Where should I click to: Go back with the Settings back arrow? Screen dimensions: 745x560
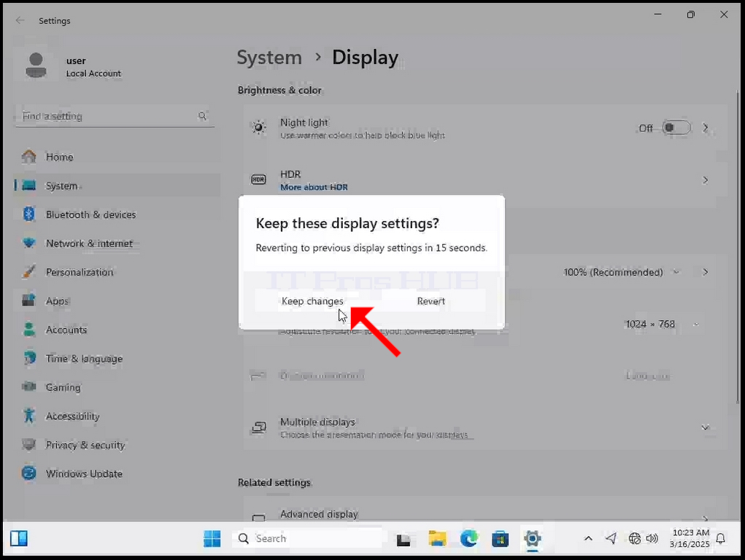click(x=20, y=20)
